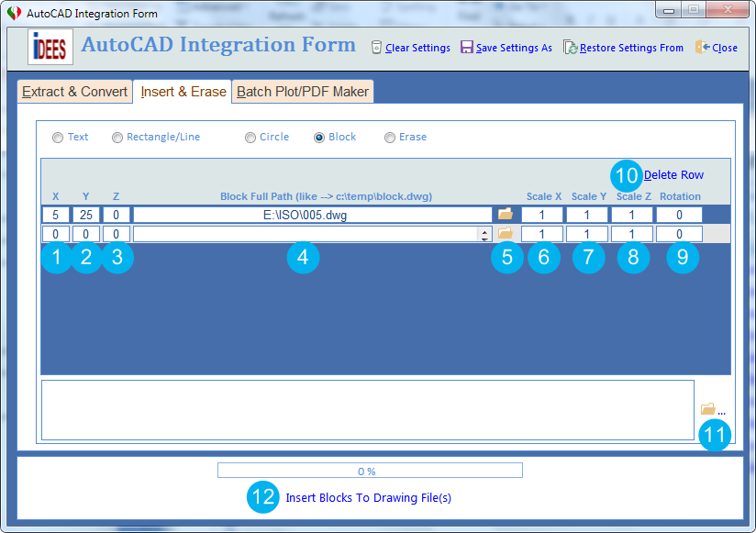Switch to Insert & Erase tab
The image size is (756, 533).
pyautogui.click(x=183, y=92)
